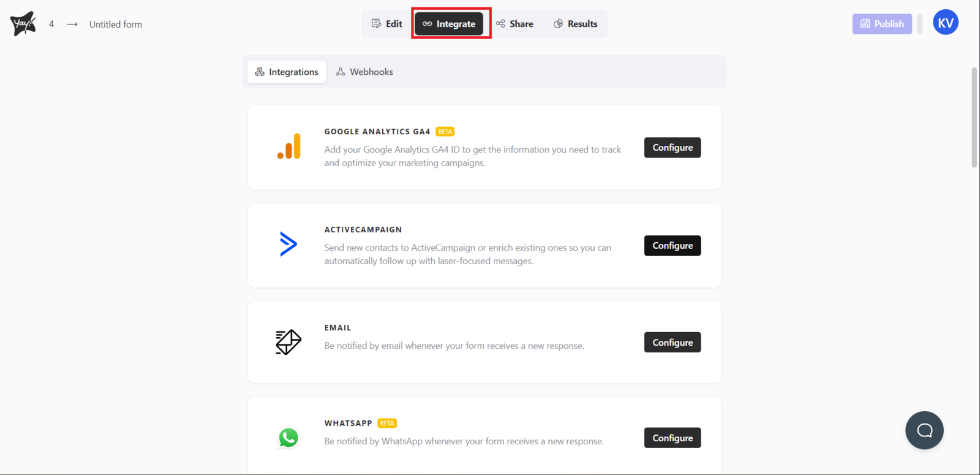Switch to the Webhooks tab

coord(364,72)
